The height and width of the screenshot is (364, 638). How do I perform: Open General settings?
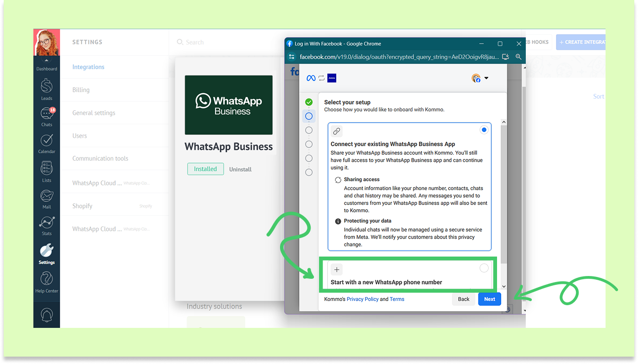(x=94, y=113)
